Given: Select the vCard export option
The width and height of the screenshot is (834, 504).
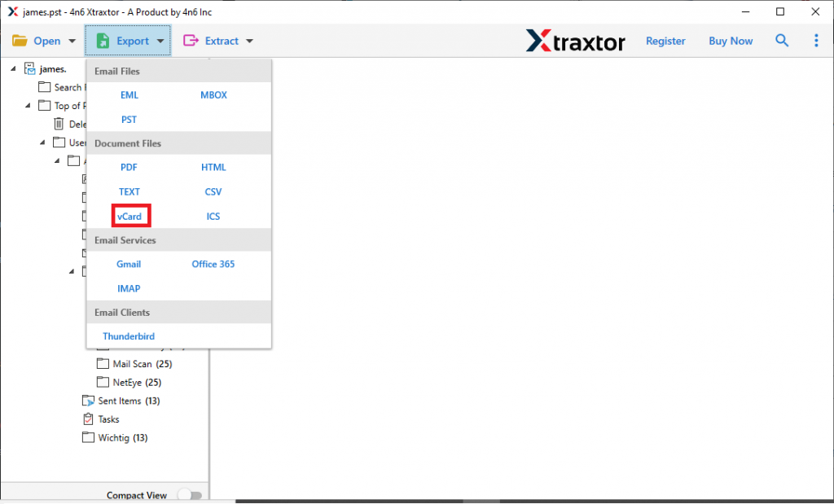Looking at the screenshot, I should (130, 216).
